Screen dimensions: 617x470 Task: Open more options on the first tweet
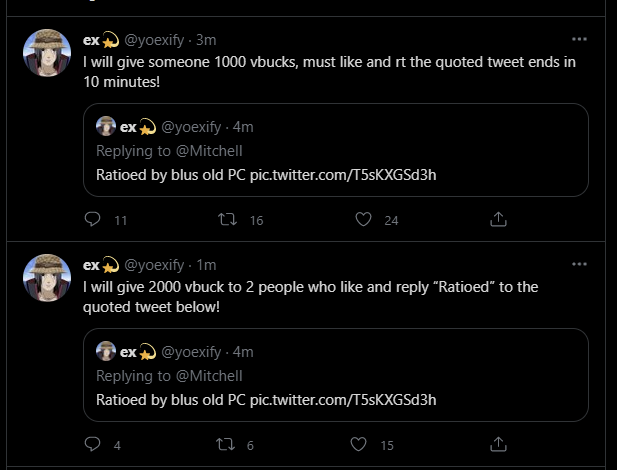(x=579, y=40)
